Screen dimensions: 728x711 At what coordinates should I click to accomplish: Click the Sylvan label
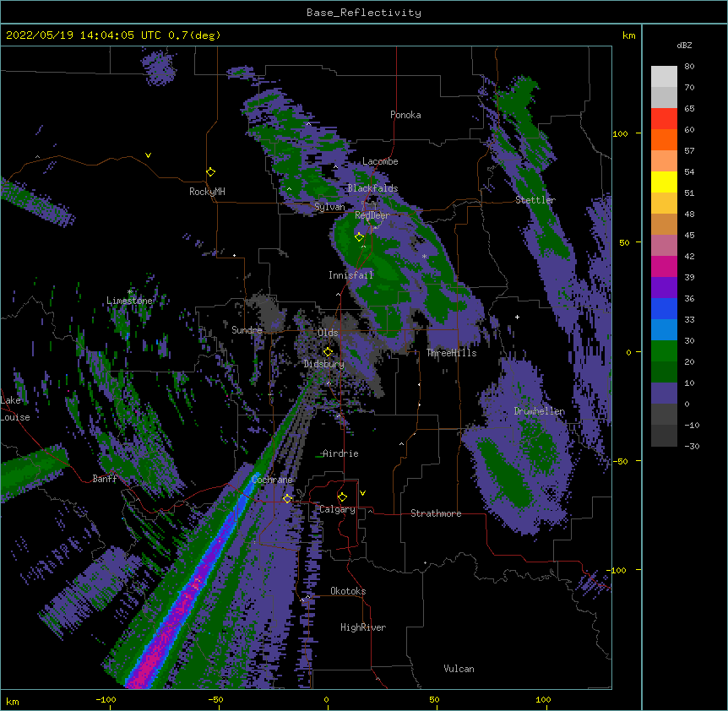[329, 207]
